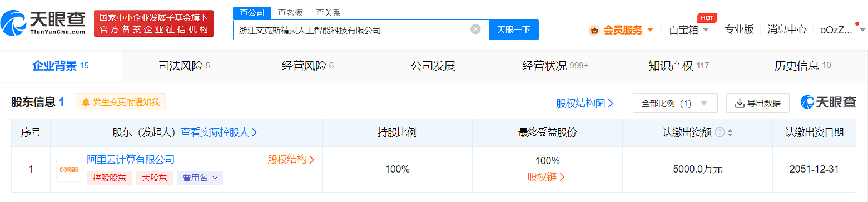
Task: Expand the 会员服务 menu arrow
Action: 650,30
